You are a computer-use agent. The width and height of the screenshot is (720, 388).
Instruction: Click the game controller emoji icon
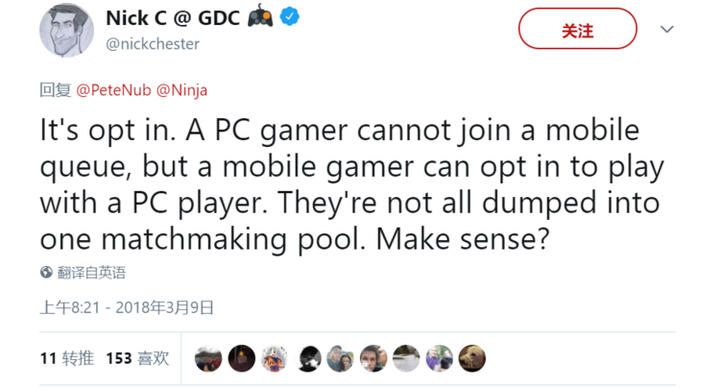(x=260, y=16)
